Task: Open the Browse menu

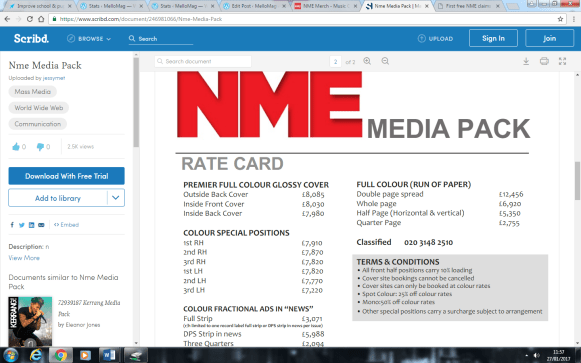Action: pyautogui.click(x=89, y=39)
